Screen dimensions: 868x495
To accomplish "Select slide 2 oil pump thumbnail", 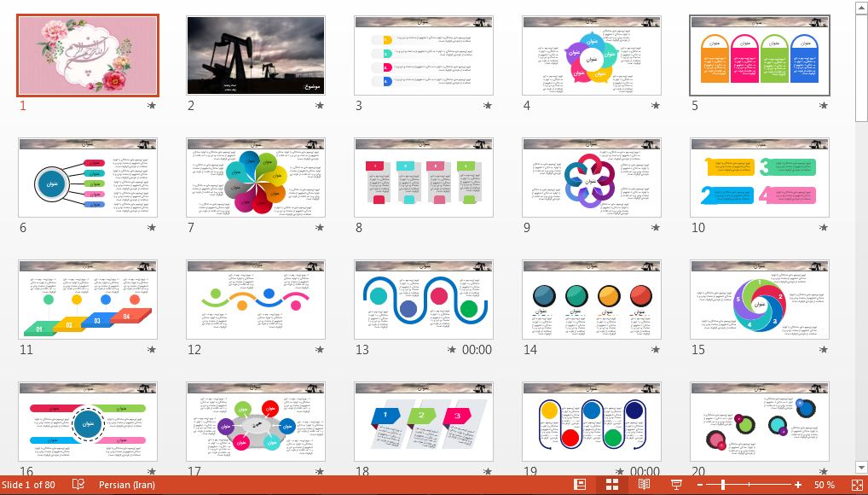I will 255,55.
